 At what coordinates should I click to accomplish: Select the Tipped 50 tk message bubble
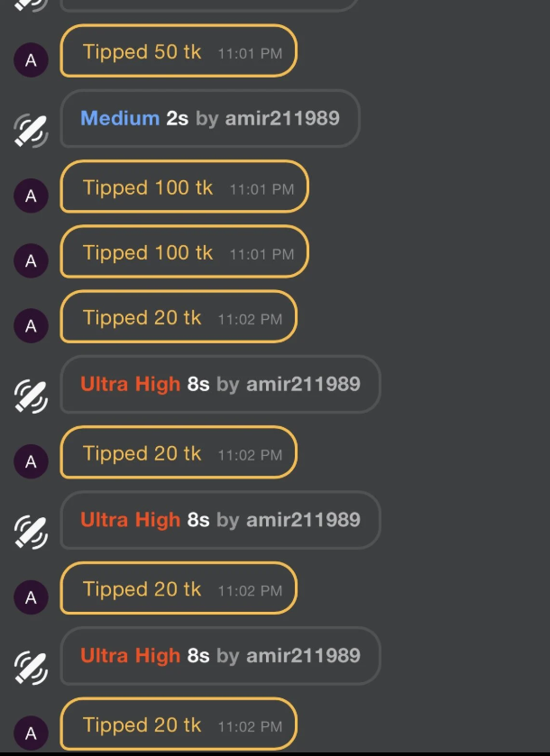[x=178, y=51]
